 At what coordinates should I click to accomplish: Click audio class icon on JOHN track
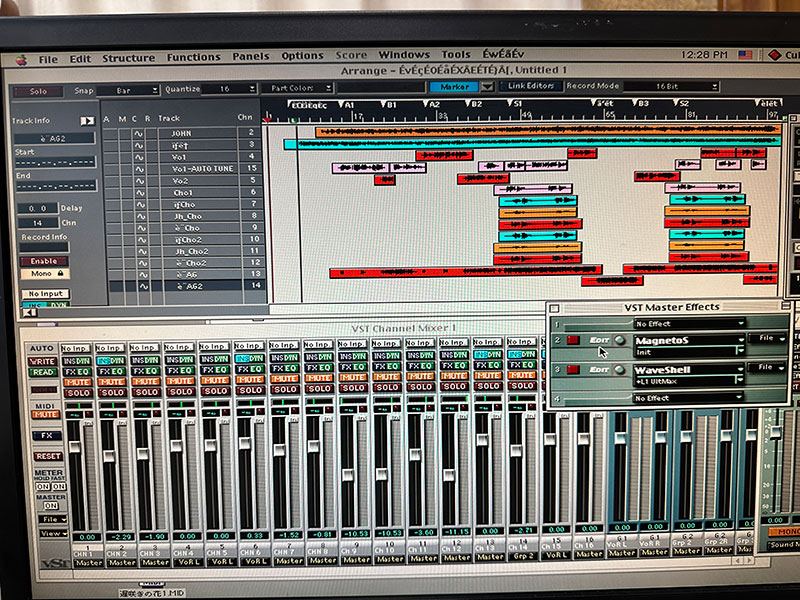(138, 134)
